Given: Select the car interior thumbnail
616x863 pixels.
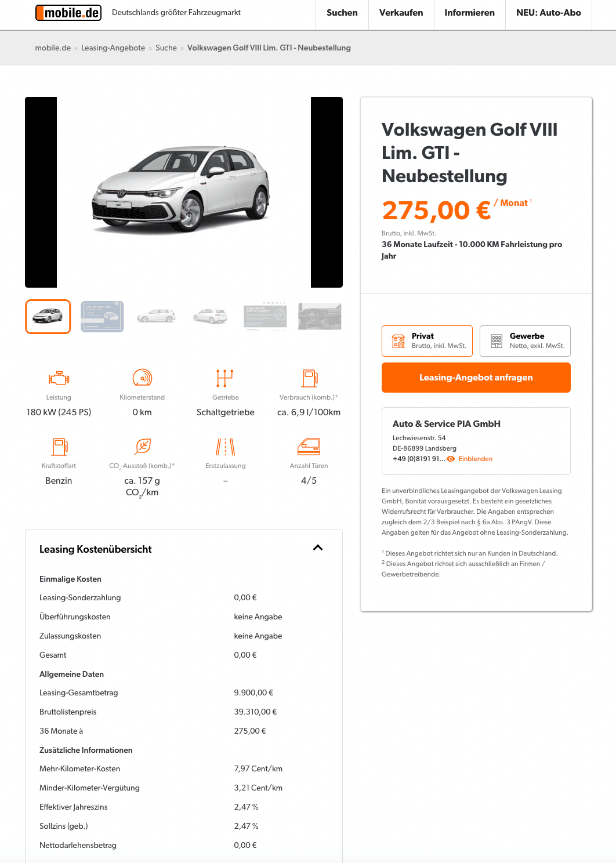Looking at the screenshot, I should coord(320,317).
